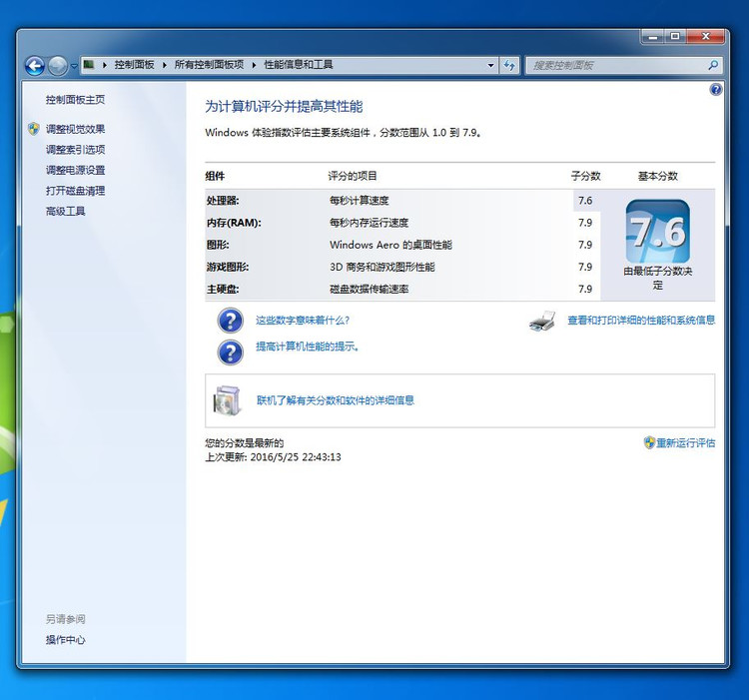
Task: Click the 主硬盘 subscore 7.9 cell
Action: coord(585,289)
